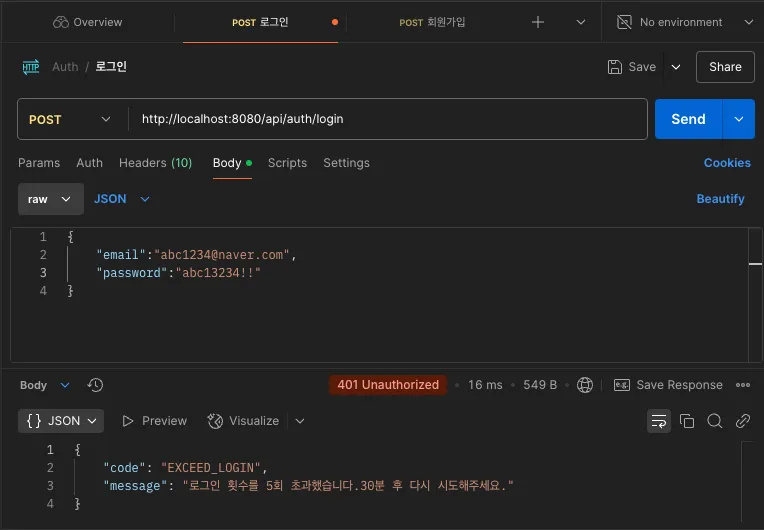The image size is (764, 530).
Task: Switch to response Preview
Action: (154, 421)
